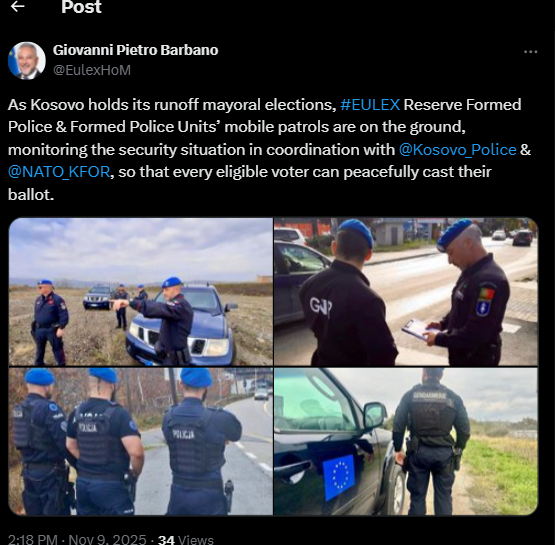Click the Portuguese flag patch on officer's sleeve
The height and width of the screenshot is (545, 555).
click(x=487, y=294)
